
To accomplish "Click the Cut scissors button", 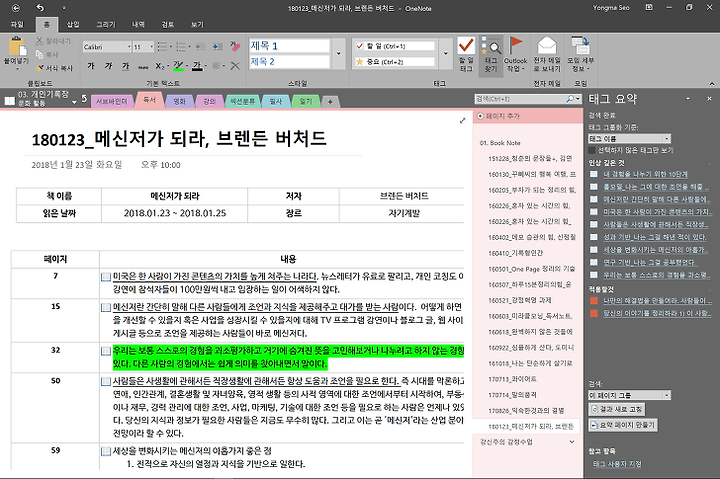I will [x=39, y=41].
